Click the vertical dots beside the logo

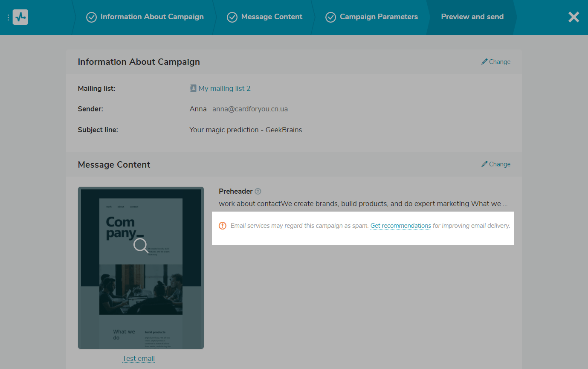(x=8, y=17)
